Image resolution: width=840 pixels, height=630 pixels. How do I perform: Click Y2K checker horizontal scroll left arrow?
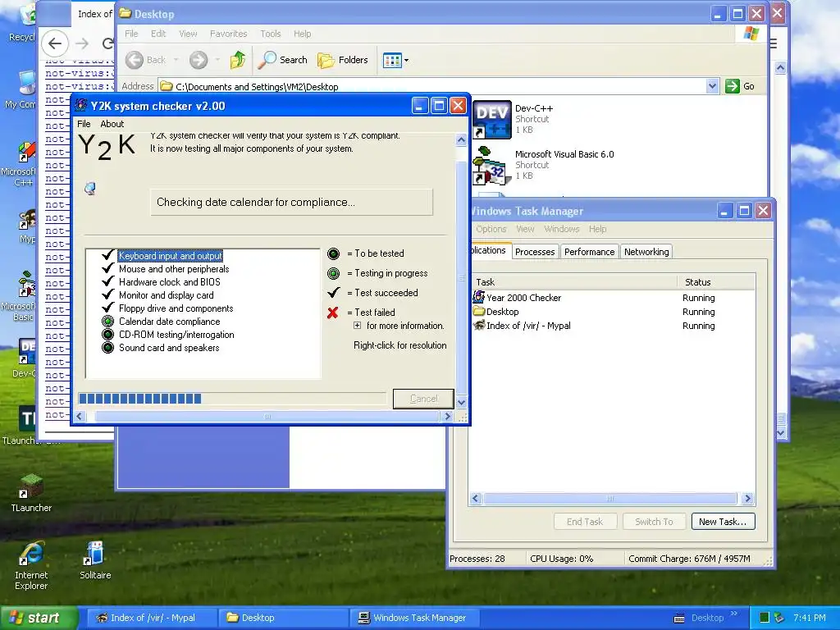point(80,416)
